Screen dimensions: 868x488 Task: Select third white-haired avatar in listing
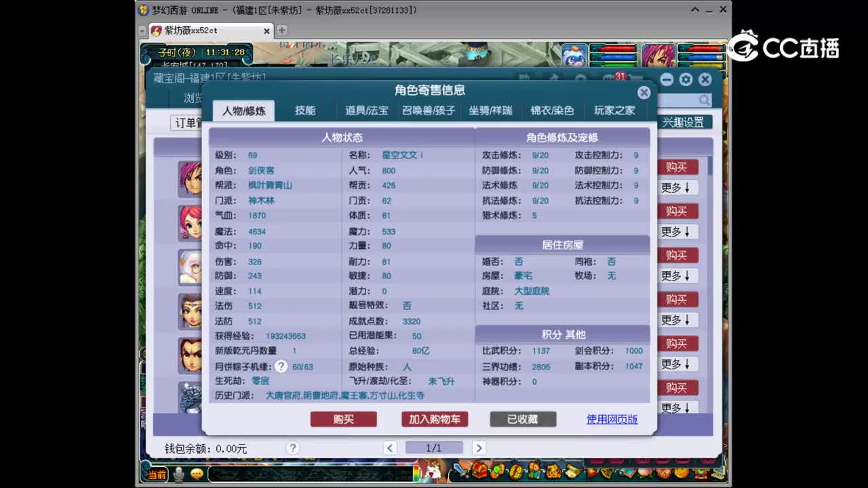191,266
